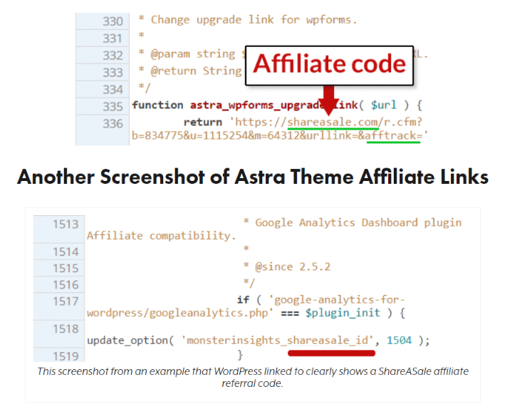This screenshot has width=532, height=404.
Task: Click the 'Google Analytics Dashboard plugin' comment
Action: click(358, 223)
